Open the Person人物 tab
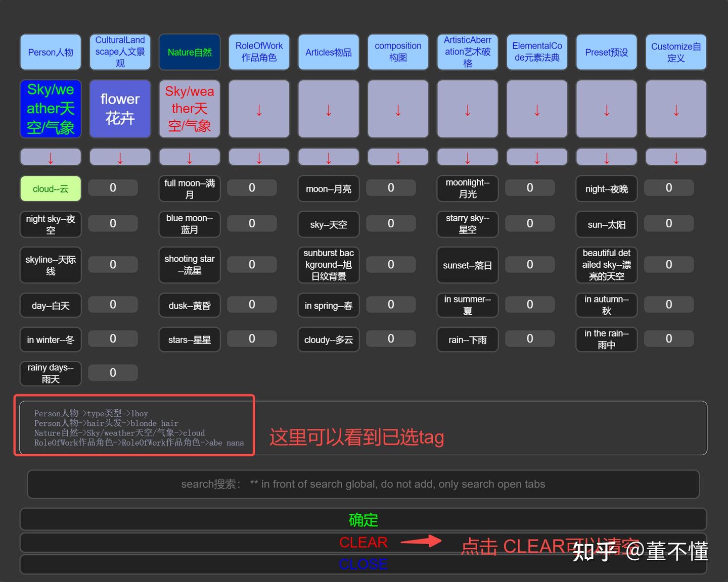Viewport: 728px width, 582px height. pos(50,52)
